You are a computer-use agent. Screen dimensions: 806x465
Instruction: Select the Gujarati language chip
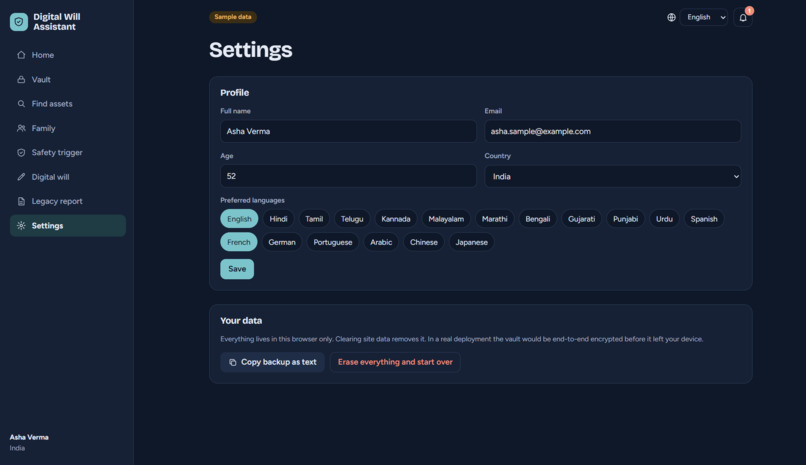[581, 219]
